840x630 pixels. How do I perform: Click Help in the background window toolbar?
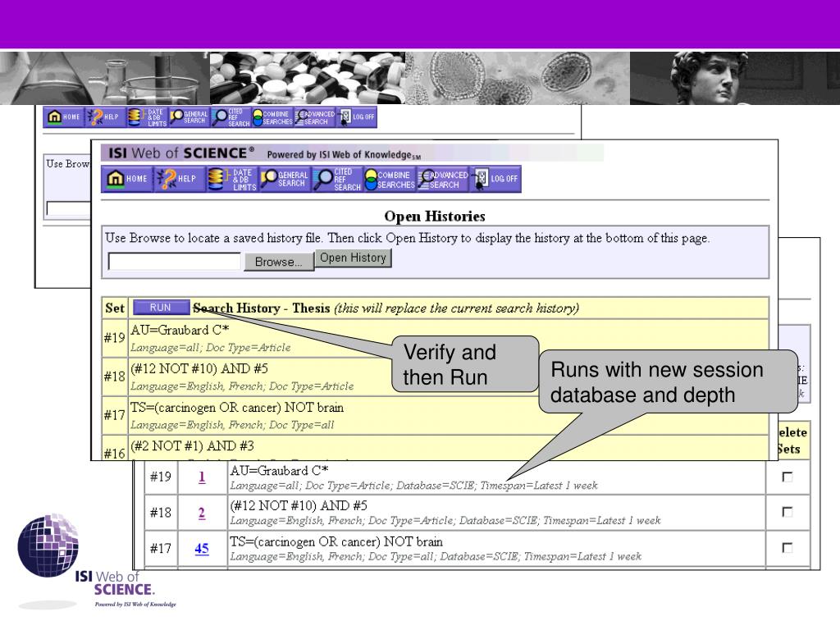tap(106, 116)
